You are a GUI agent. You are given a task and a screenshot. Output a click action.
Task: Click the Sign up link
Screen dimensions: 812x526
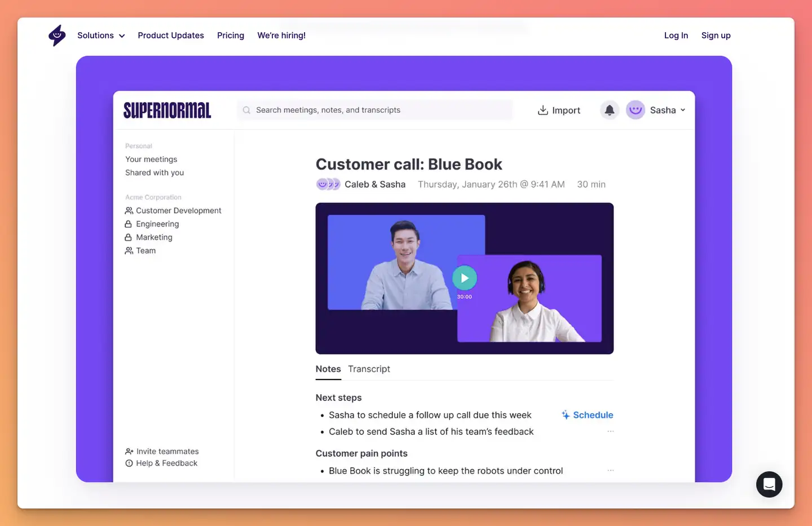click(716, 36)
